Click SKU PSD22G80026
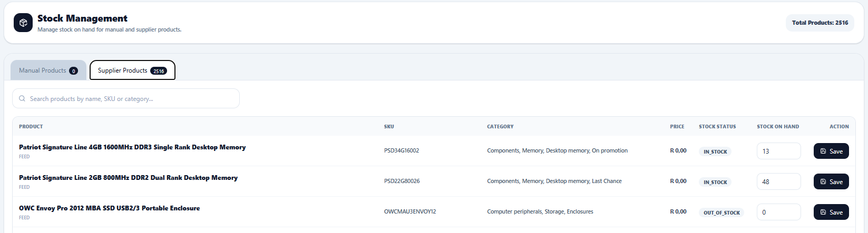 402,181
